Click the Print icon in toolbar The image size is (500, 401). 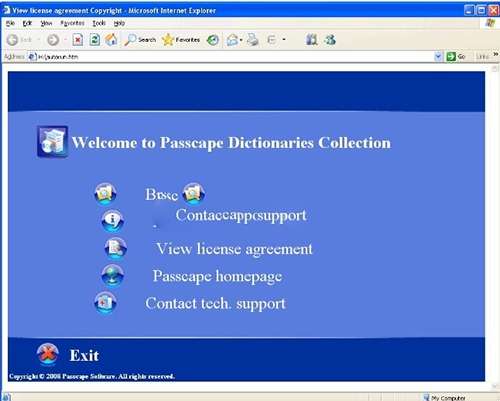pyautogui.click(x=253, y=40)
